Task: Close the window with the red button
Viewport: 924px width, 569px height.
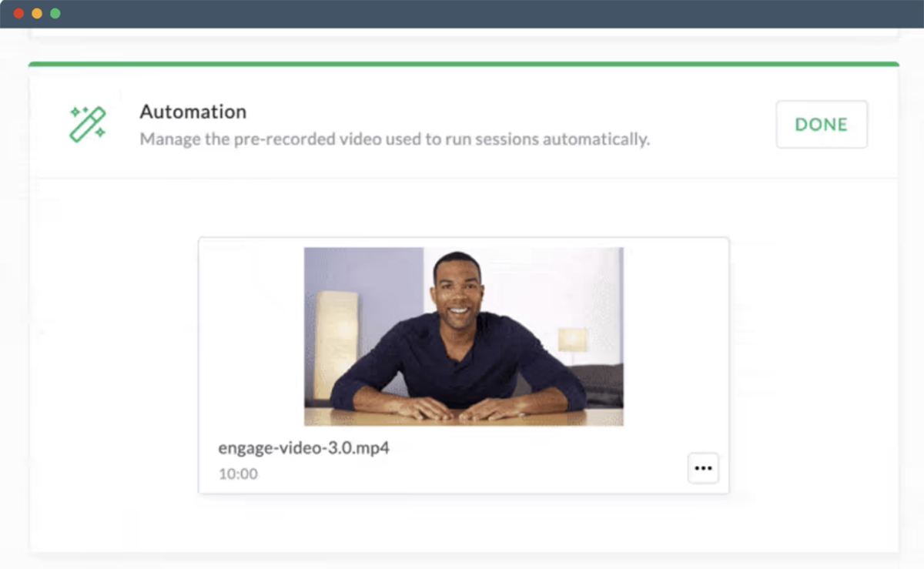Action: point(18,13)
